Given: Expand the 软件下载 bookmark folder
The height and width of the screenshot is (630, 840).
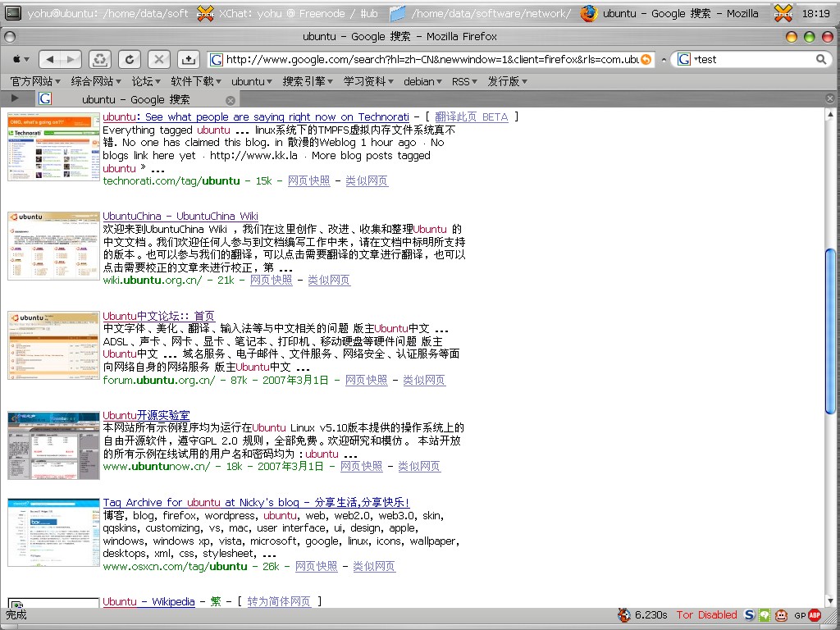Looking at the screenshot, I should pyautogui.click(x=196, y=81).
